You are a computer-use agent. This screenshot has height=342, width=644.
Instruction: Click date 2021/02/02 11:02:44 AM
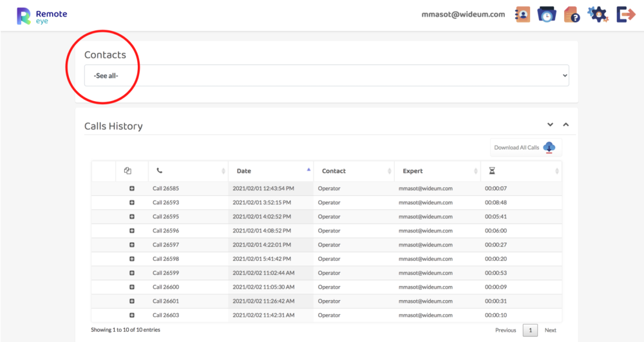(x=263, y=272)
